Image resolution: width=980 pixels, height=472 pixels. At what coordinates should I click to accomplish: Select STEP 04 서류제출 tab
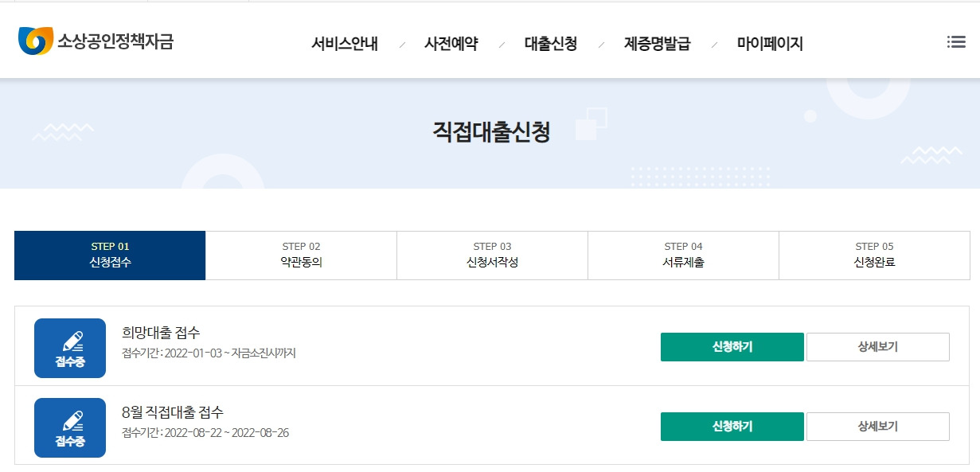pyautogui.click(x=683, y=256)
